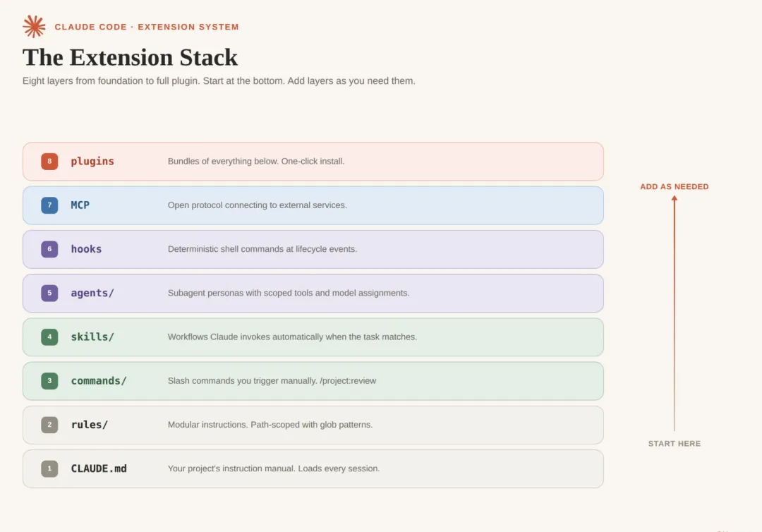Click the plugins layer name

92,162
